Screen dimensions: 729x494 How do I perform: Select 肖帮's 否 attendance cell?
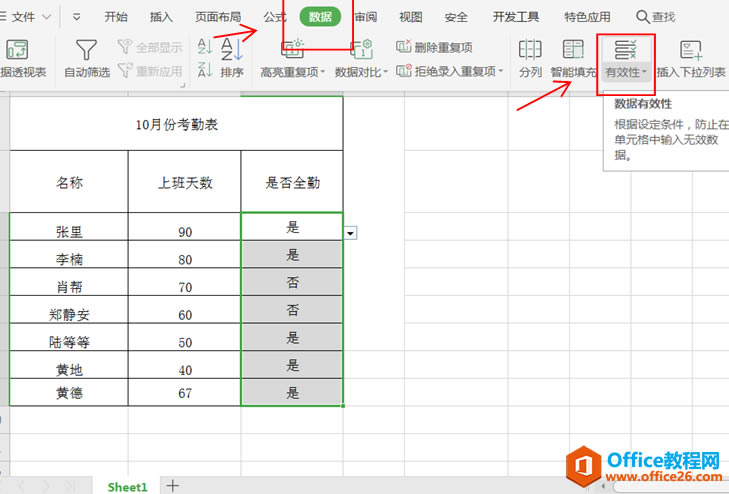(x=292, y=282)
